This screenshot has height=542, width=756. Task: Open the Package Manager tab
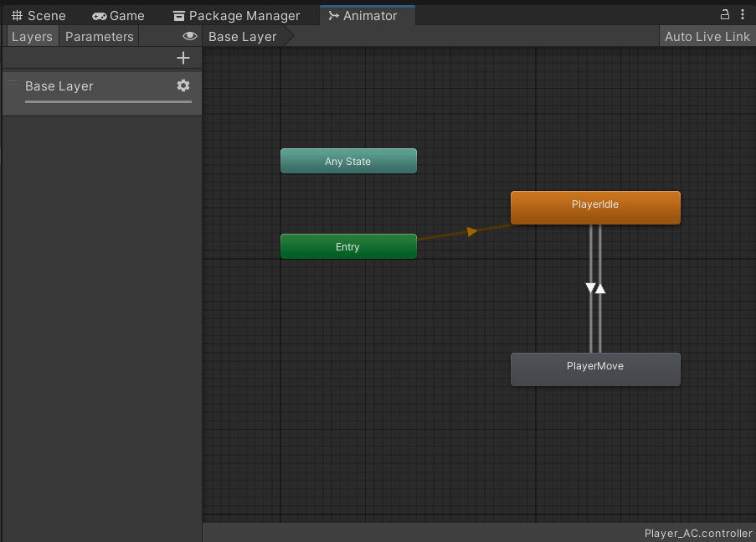(236, 15)
